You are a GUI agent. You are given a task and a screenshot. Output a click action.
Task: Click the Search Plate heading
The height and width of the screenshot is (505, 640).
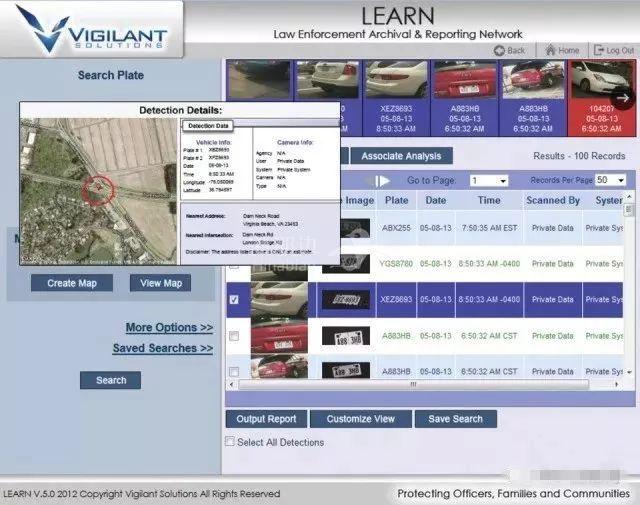point(111,75)
